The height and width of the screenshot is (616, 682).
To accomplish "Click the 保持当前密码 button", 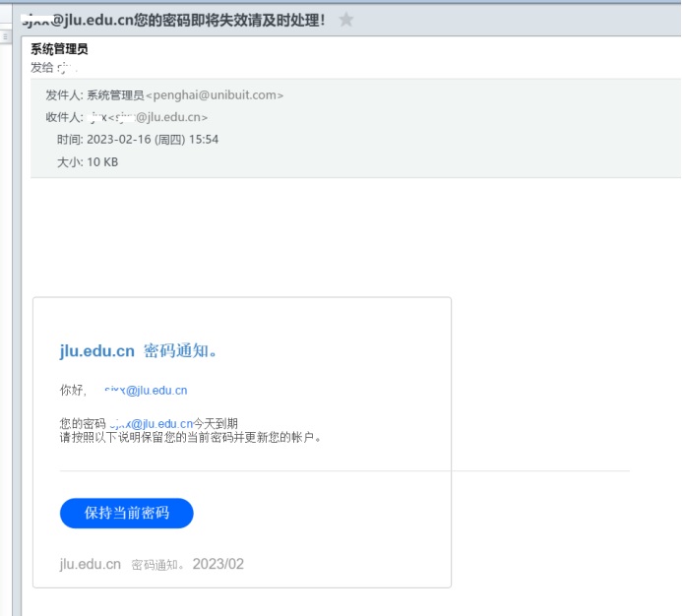I will 126,513.
